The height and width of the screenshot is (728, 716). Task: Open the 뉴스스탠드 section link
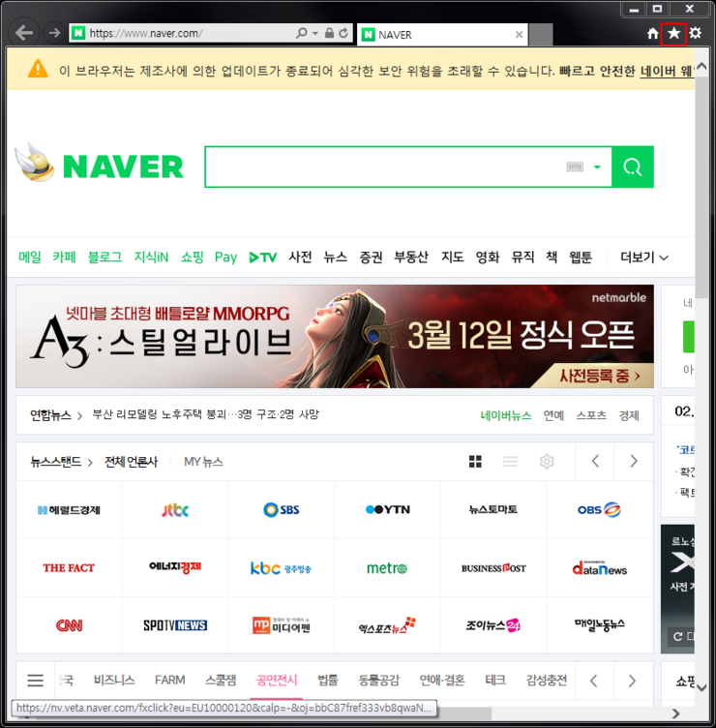coord(61,462)
